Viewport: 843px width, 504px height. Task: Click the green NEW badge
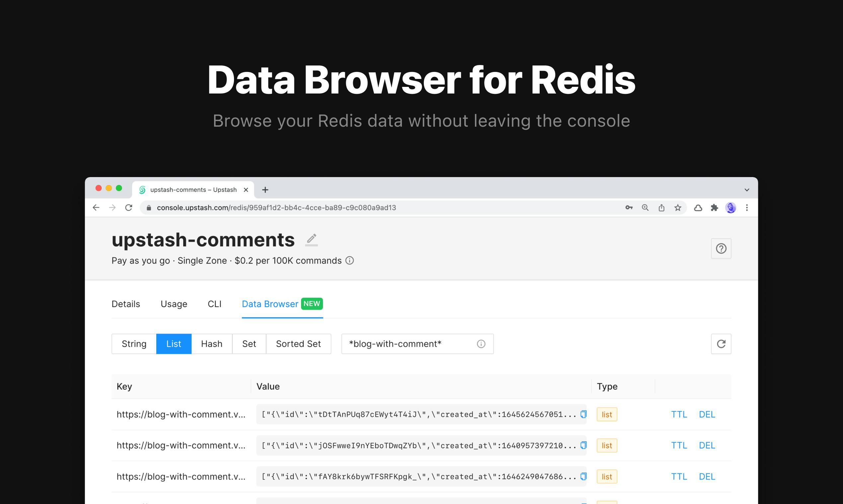(x=312, y=304)
